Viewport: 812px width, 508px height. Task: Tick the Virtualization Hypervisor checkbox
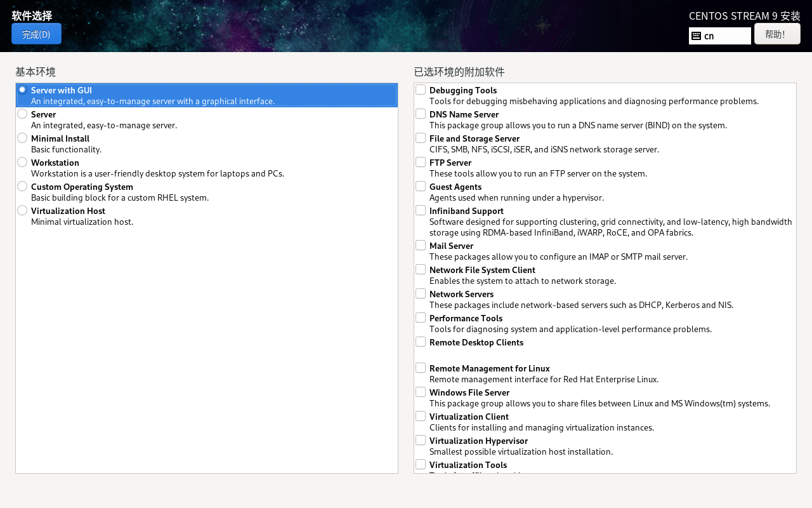coord(421,440)
